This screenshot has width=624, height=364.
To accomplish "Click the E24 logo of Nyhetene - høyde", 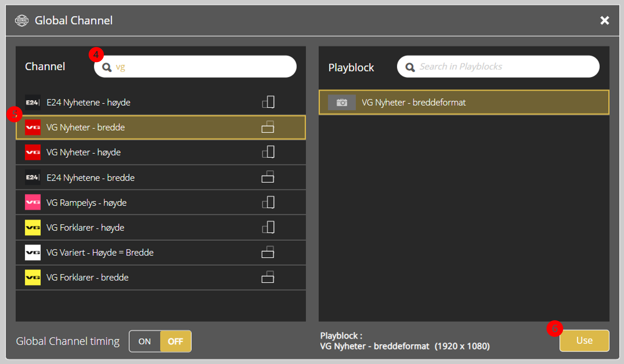I will pos(33,102).
